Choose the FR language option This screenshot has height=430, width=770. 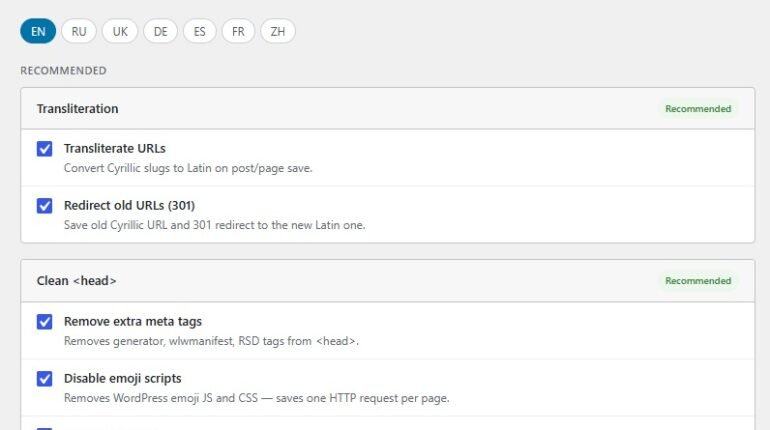pyautogui.click(x=238, y=31)
